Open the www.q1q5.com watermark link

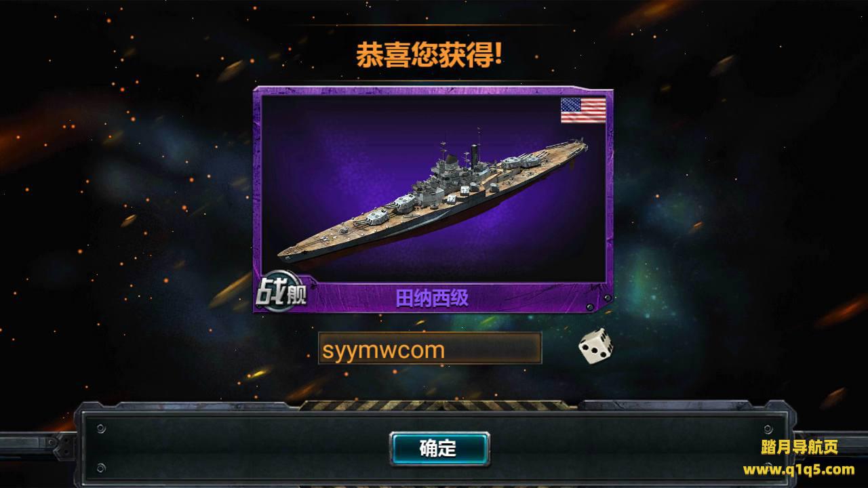799,469
